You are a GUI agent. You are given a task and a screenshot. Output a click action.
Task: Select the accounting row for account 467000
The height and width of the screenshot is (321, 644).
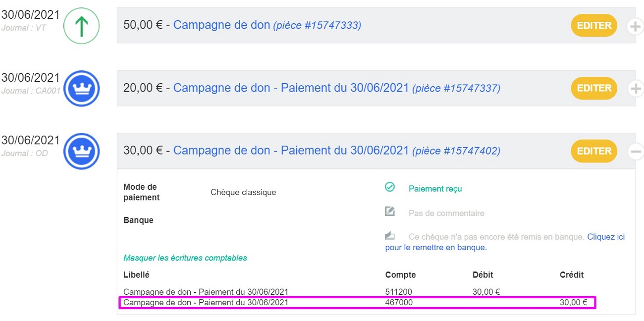(357, 302)
